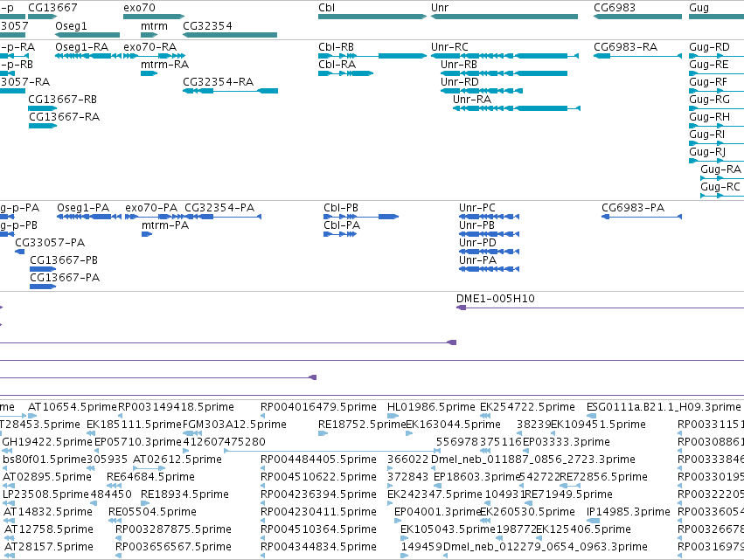Image resolution: width=744 pixels, height=560 pixels.
Task: Select the GH19422.5prime EST label
Action: 47,442
